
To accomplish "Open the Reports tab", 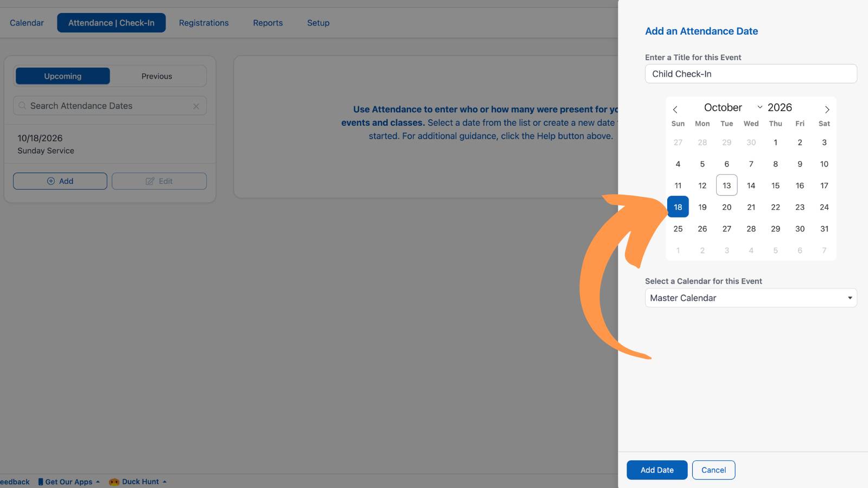I will (x=268, y=23).
